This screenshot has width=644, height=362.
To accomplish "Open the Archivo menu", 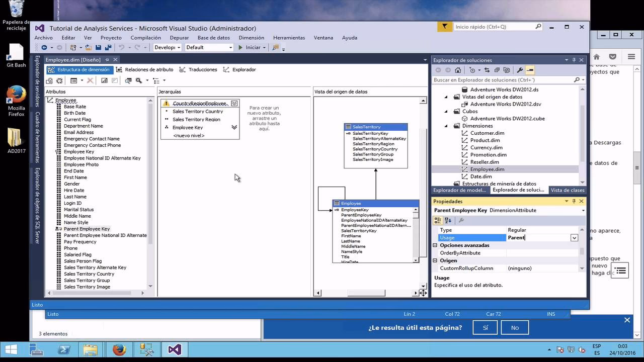I will pyautogui.click(x=43, y=38).
